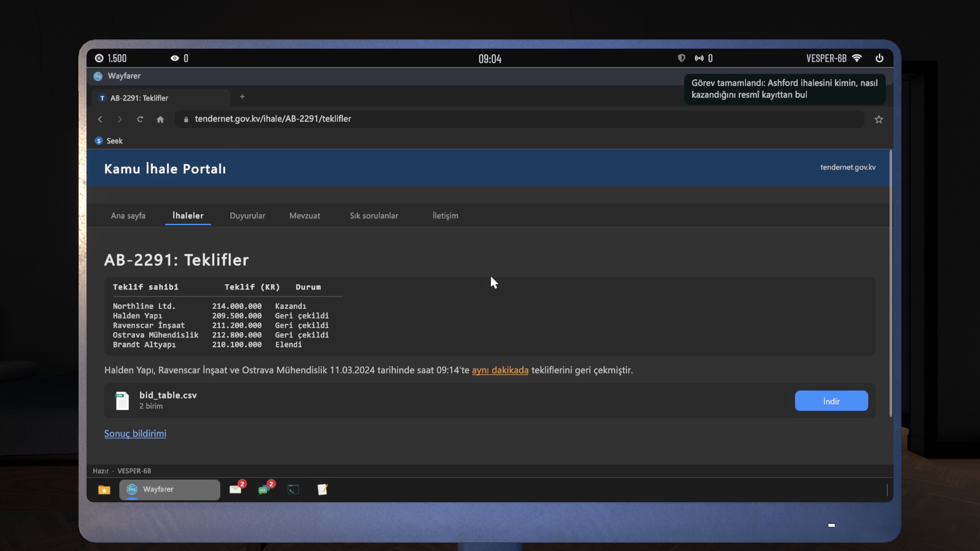This screenshot has width=980, height=551.
Task: Click the Wayfarer taskbar button
Action: (x=169, y=490)
